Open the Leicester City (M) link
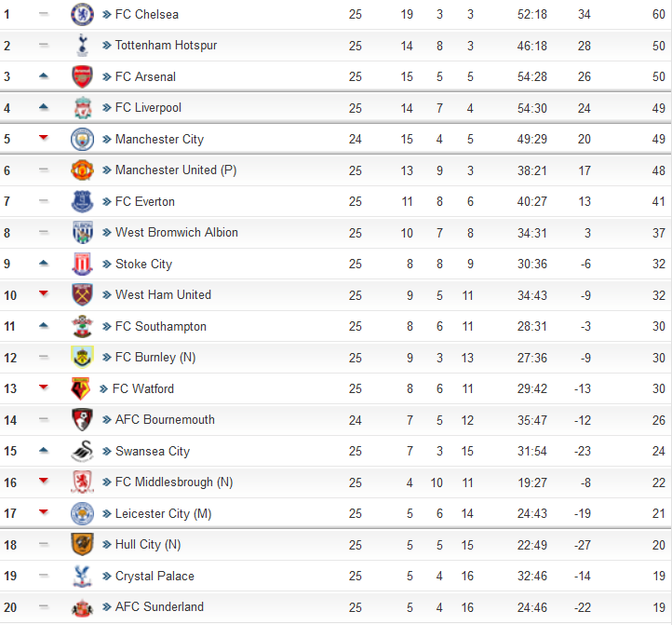This screenshot has height=625, width=672. (163, 513)
